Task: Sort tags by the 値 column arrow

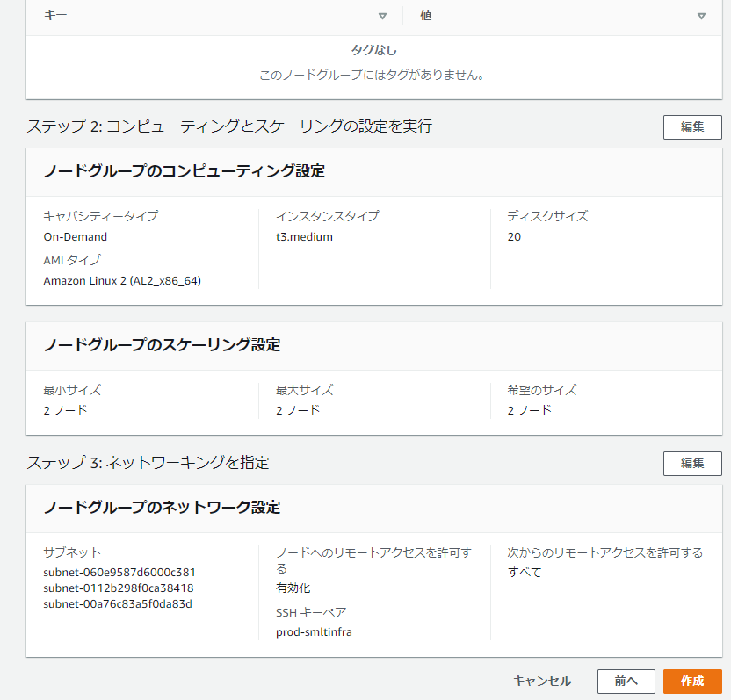Action: click(701, 16)
